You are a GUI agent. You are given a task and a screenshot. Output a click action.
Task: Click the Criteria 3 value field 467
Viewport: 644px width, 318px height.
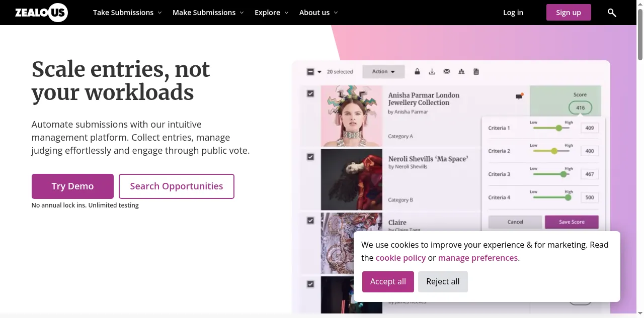tap(590, 174)
